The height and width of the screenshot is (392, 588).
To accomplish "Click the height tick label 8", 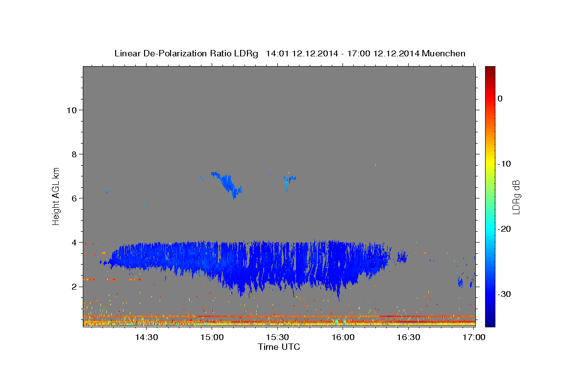I will click(73, 154).
